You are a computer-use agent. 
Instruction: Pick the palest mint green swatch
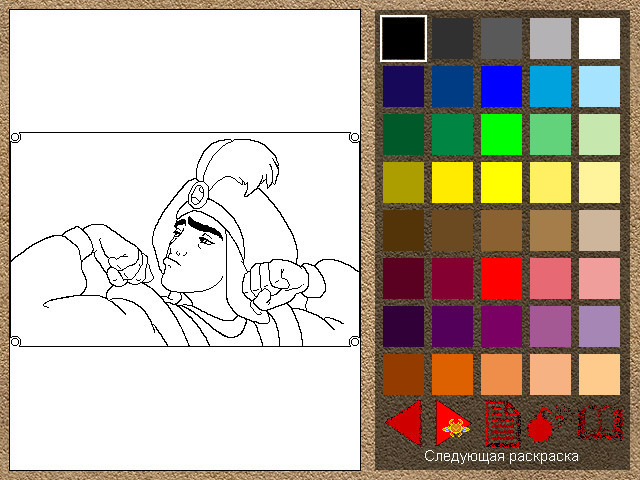coord(599,134)
